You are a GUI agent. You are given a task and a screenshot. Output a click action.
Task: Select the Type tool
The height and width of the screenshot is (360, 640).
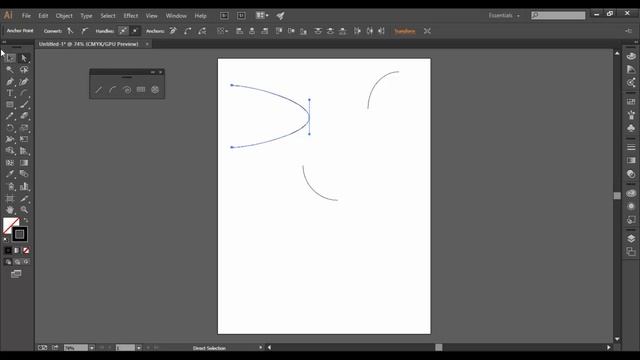pyautogui.click(x=10, y=93)
